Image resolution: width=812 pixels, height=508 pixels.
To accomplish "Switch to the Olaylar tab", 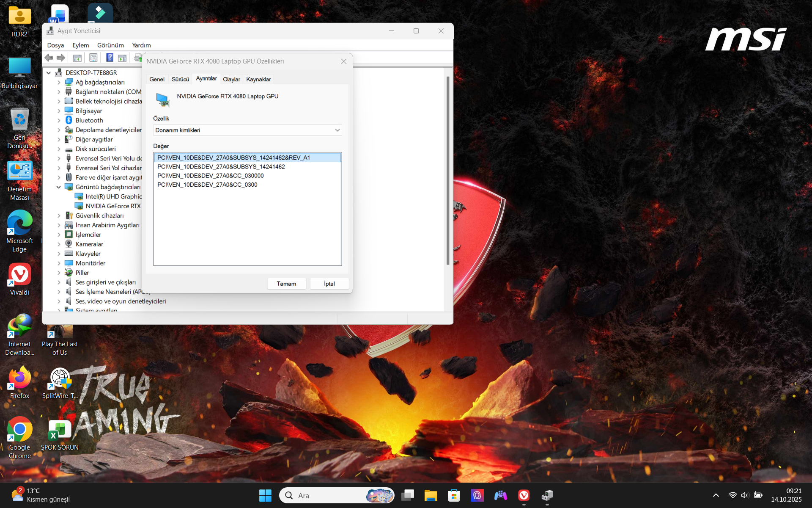I will pos(231,79).
